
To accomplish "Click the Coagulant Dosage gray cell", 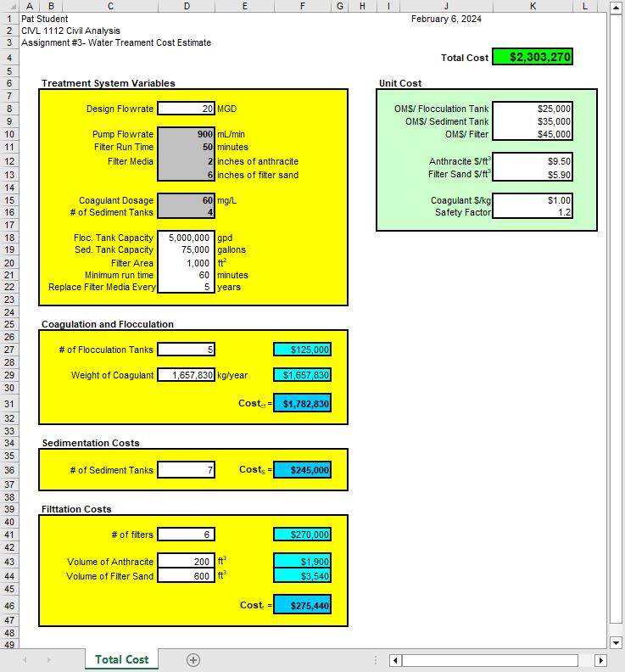I will [187, 200].
